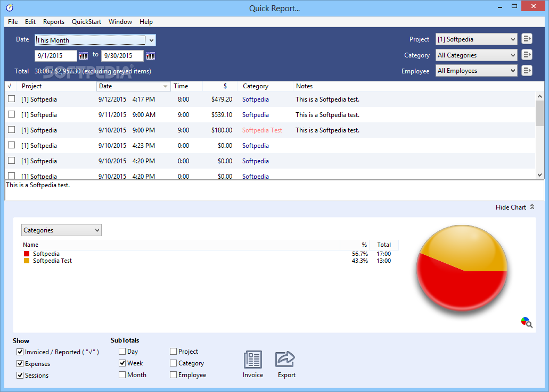Viewport: 549px width, 392px height.
Task: Enable Employee subtotals checkbox
Action: coord(173,375)
